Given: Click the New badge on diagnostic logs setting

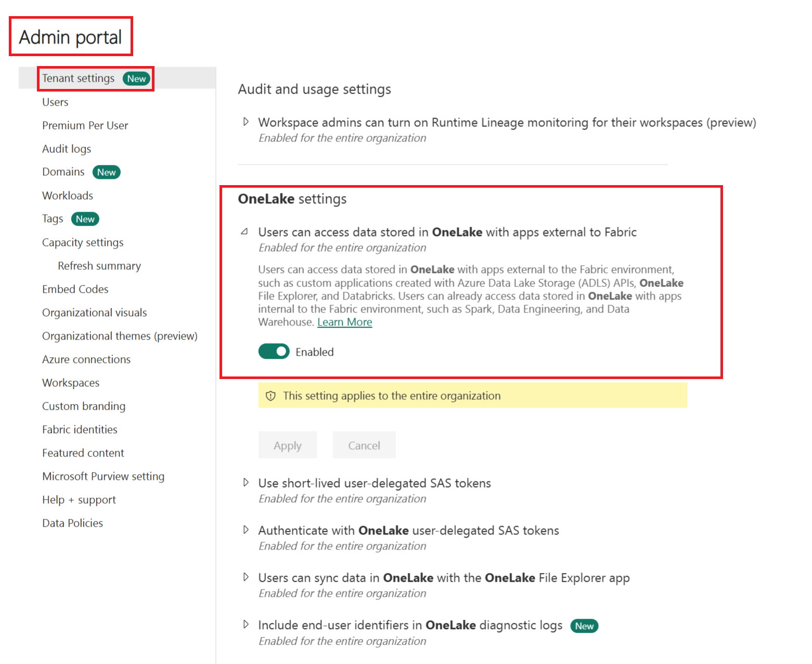Looking at the screenshot, I should 584,626.
